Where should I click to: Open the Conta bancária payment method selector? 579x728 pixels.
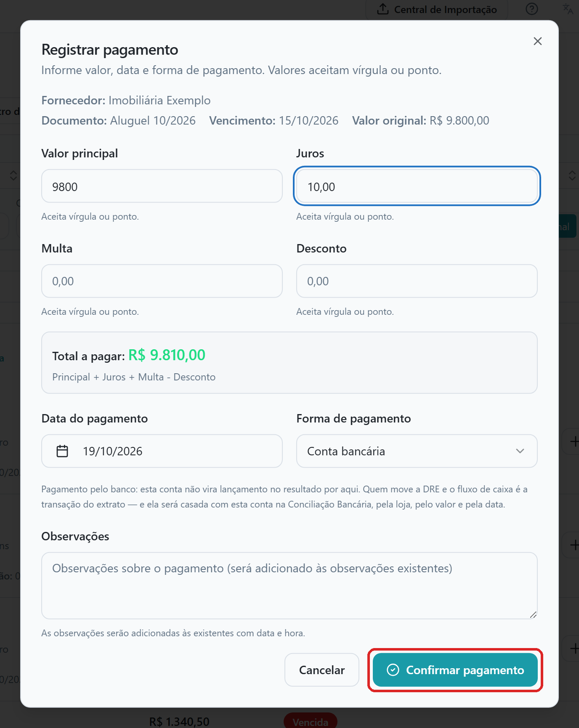coord(417,451)
